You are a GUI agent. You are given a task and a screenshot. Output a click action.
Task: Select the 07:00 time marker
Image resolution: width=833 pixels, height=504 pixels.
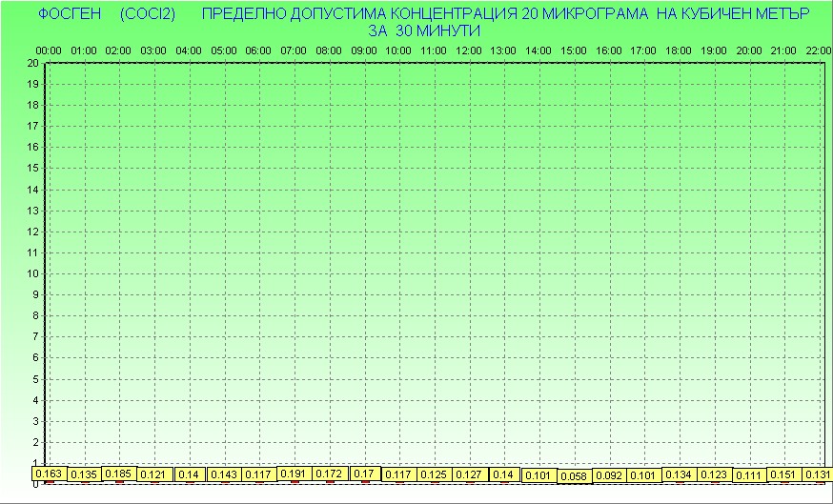coord(294,50)
